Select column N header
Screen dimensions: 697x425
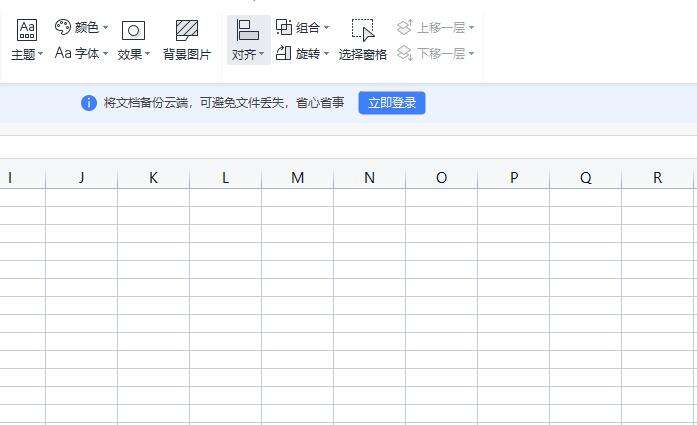pos(369,178)
